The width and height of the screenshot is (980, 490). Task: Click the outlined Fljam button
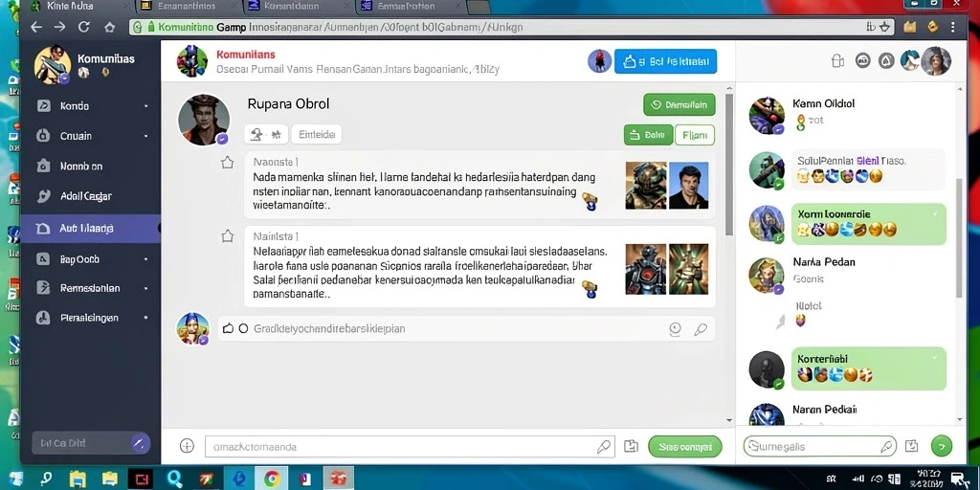coord(695,134)
